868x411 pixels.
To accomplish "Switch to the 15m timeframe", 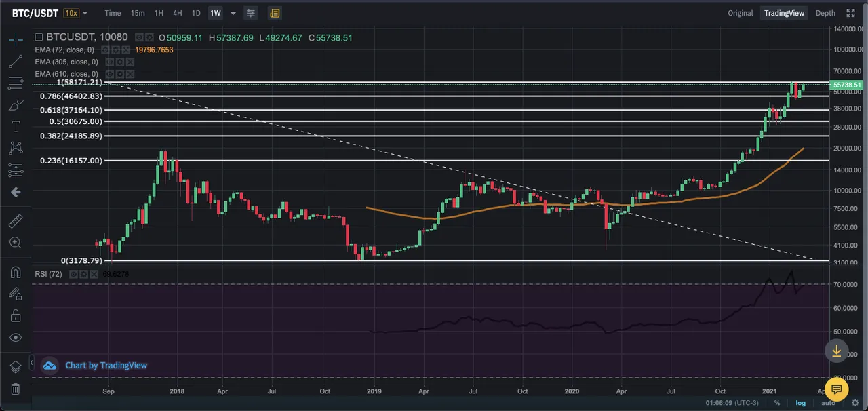I will [138, 13].
